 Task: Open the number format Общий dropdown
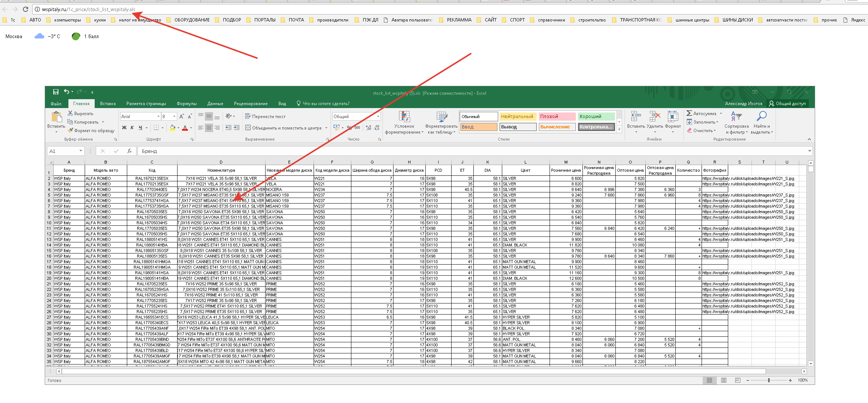click(378, 117)
